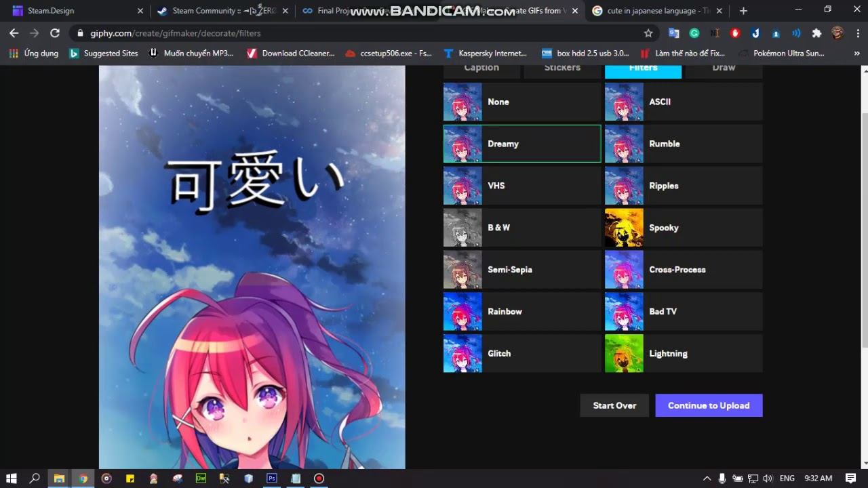Switch to the Draw tab
Viewport: 868px width, 488px height.
coord(724,70)
